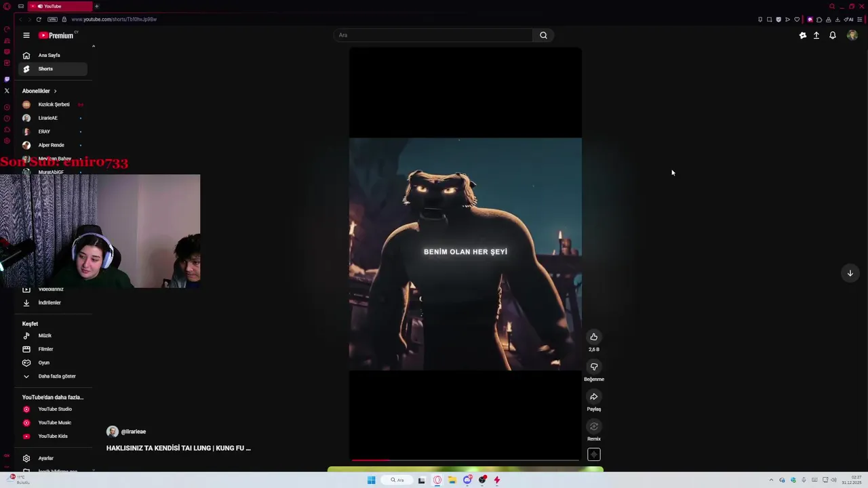Open LirarieAE subscription channel
Screen dimensions: 868x488
(53, 118)
